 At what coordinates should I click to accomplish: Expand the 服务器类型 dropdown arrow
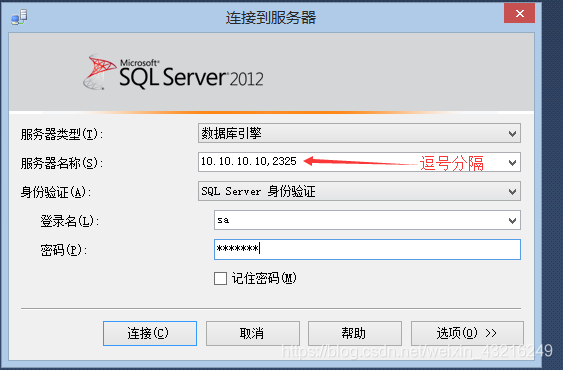(x=512, y=134)
